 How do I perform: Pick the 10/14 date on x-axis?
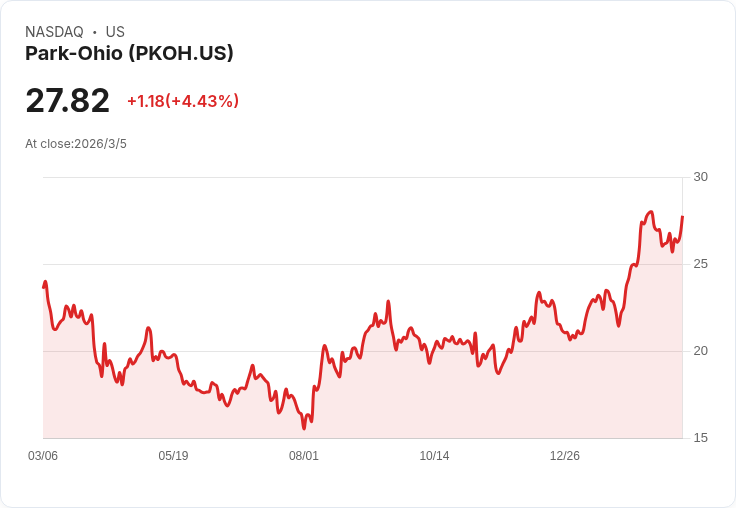(434, 456)
